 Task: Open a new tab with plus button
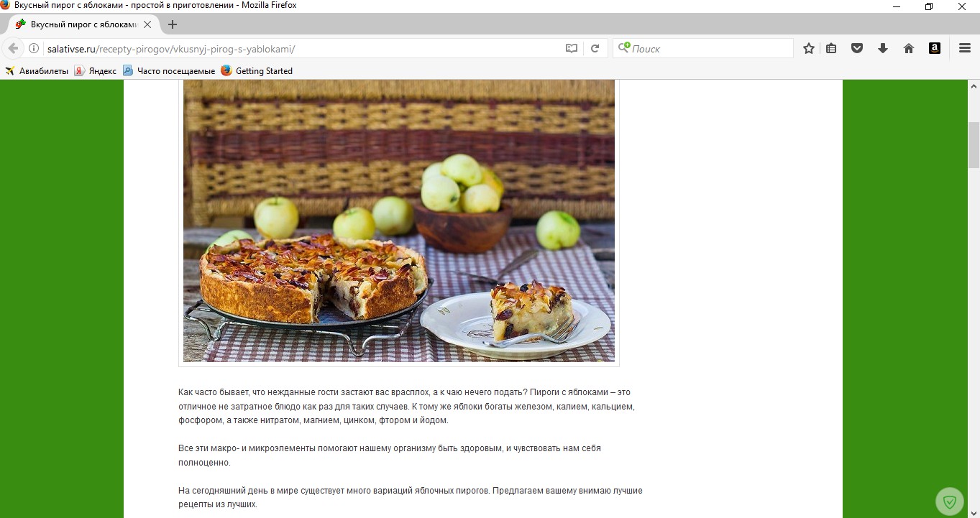coord(172,24)
